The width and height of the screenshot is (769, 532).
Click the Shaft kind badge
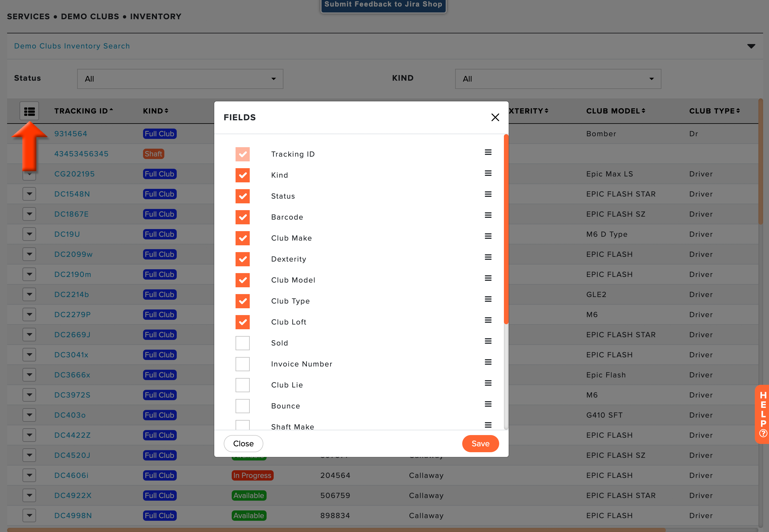point(153,154)
